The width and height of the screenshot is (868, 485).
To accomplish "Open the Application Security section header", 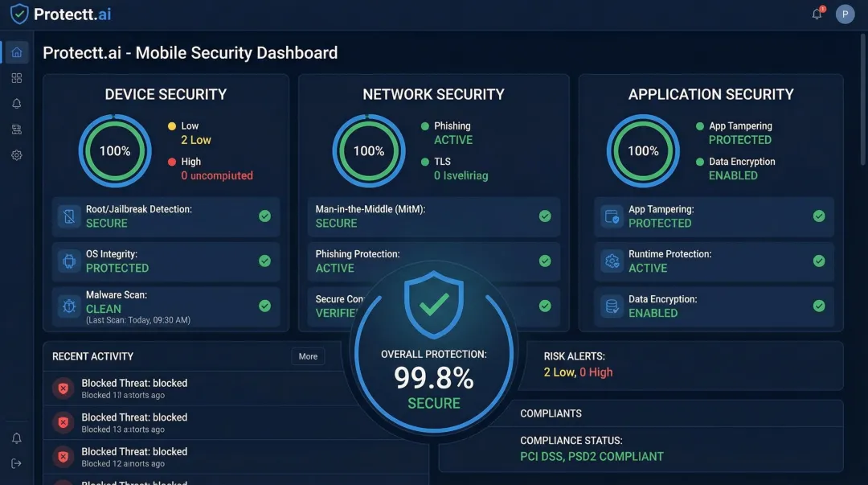I will (710, 94).
